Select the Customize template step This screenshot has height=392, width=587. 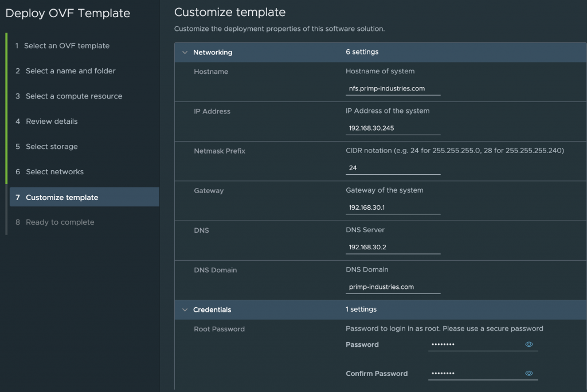pos(62,197)
